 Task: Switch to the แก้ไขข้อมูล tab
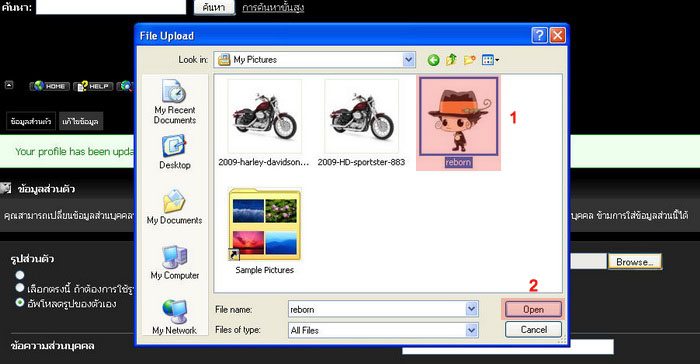[x=81, y=121]
